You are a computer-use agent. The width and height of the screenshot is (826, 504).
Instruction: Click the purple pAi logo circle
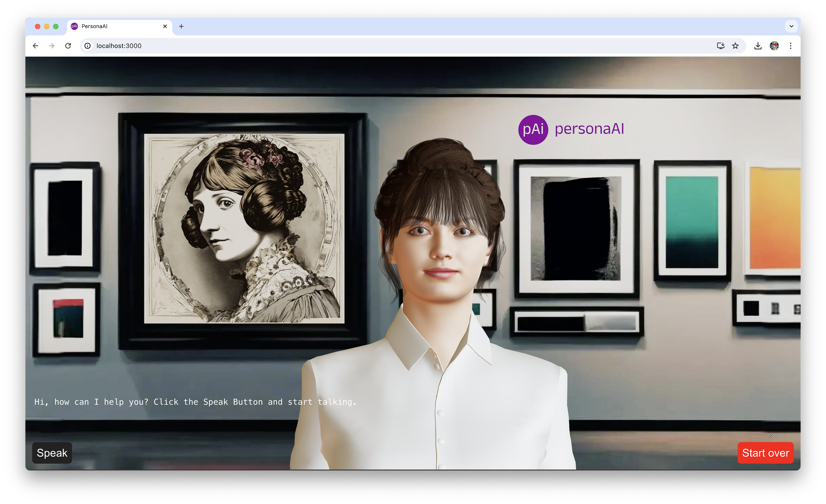[533, 130]
